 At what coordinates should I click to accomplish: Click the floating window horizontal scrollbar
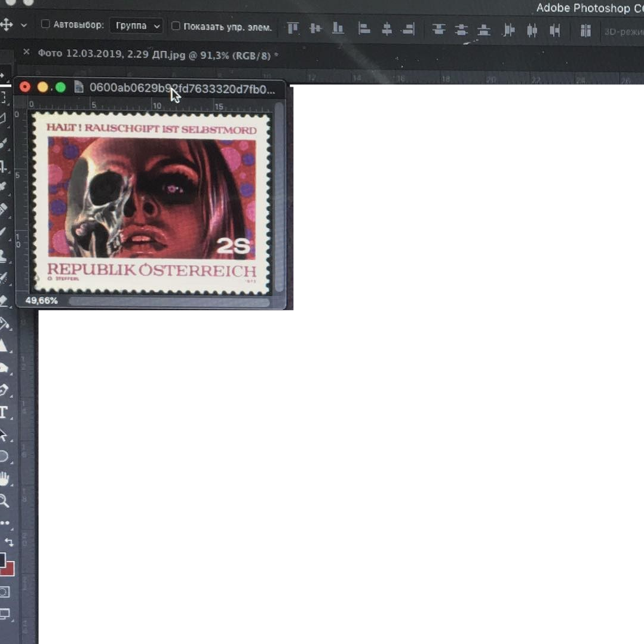tap(169, 302)
